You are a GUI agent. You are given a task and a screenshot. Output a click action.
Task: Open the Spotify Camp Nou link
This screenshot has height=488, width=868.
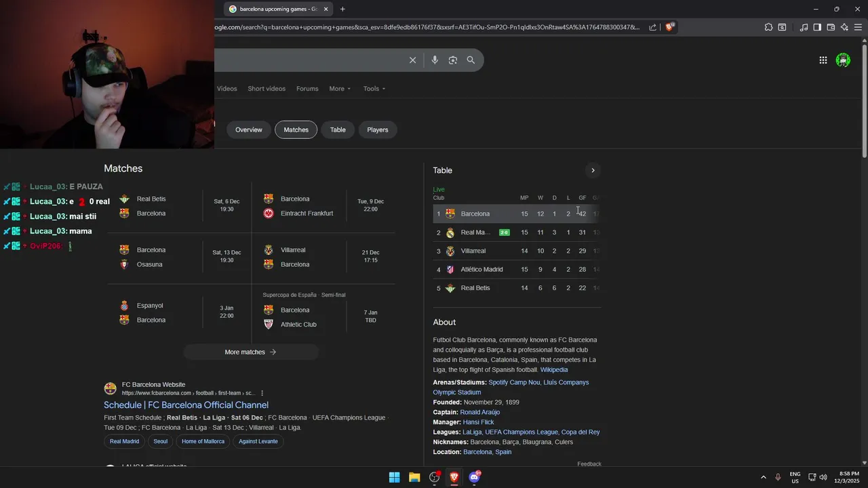pyautogui.click(x=514, y=382)
